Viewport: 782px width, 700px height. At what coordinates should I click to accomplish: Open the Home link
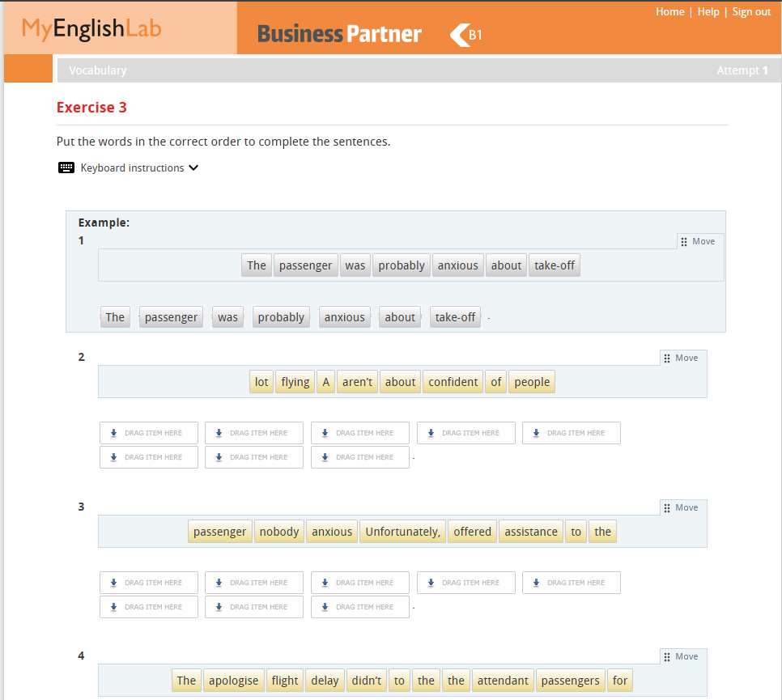[669, 12]
